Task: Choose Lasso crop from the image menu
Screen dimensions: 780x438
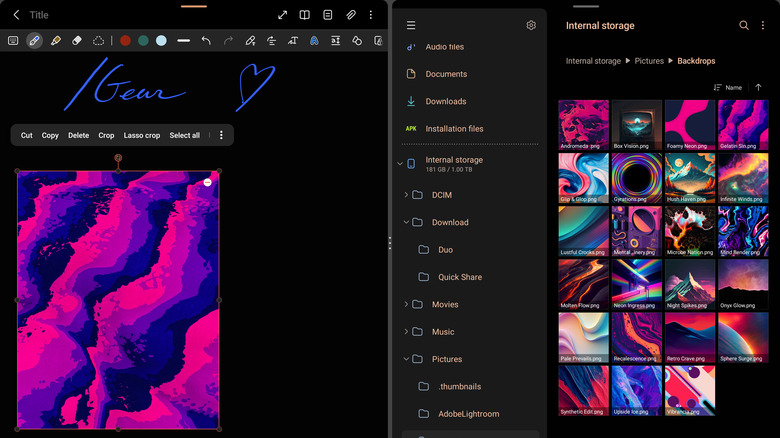Action: (141, 135)
